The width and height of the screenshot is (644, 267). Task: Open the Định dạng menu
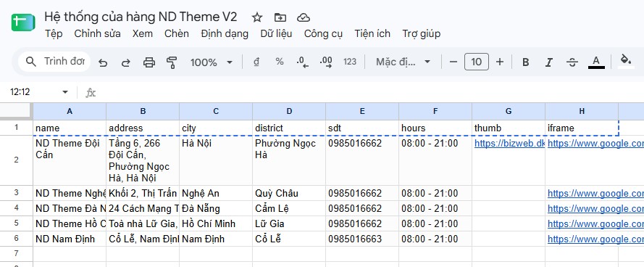(x=225, y=33)
